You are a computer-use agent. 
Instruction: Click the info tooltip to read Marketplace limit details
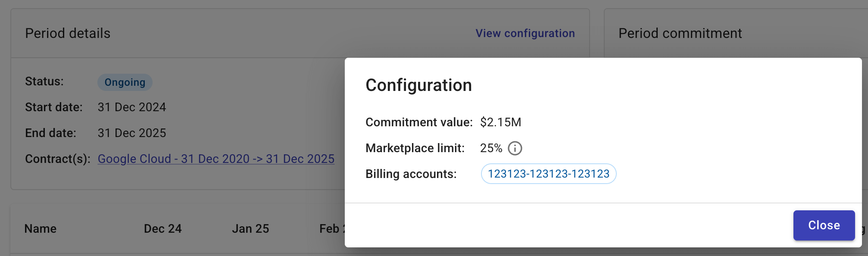(x=516, y=148)
